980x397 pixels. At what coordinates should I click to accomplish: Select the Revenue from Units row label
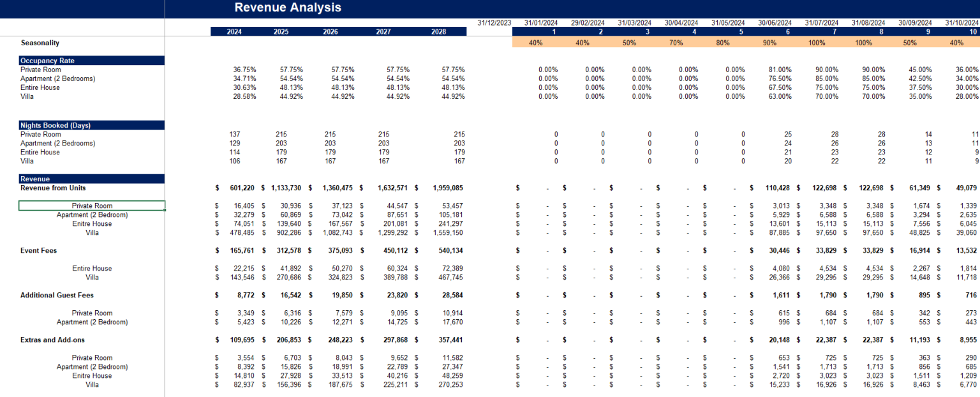(53, 188)
